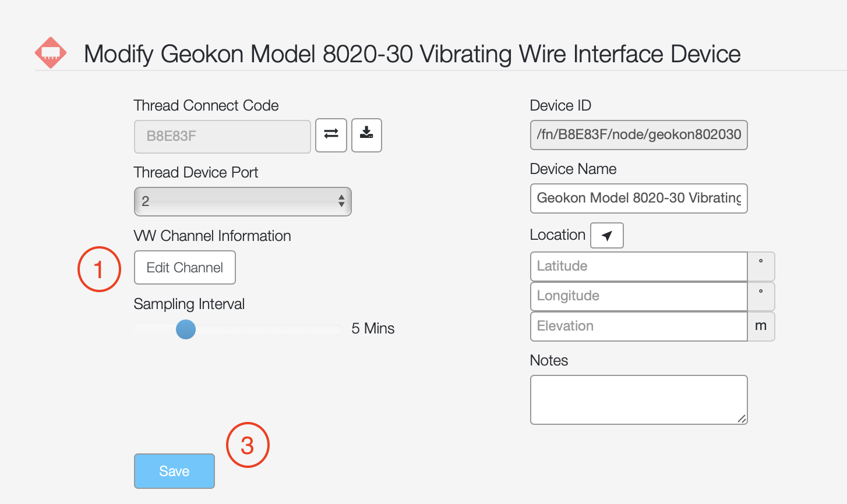This screenshot has height=504, width=847.
Task: Click the 'Thread Device Port' label
Action: [196, 173]
